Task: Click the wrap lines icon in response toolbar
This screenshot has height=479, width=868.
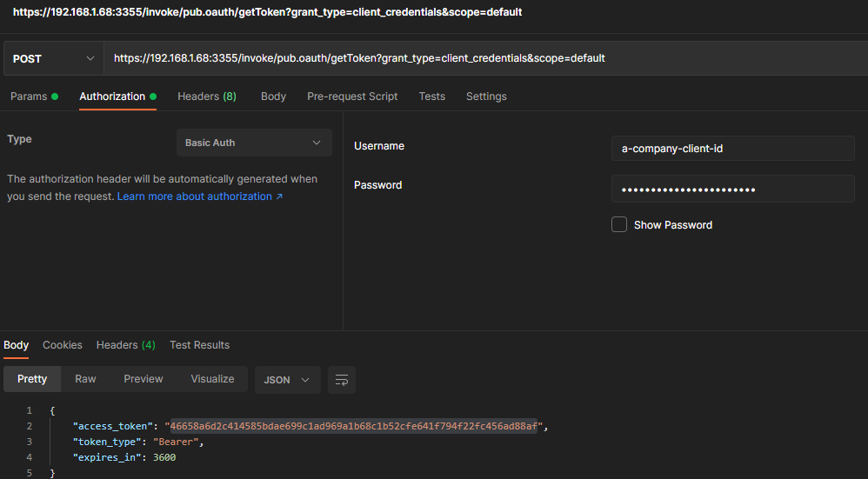Action: coord(342,380)
